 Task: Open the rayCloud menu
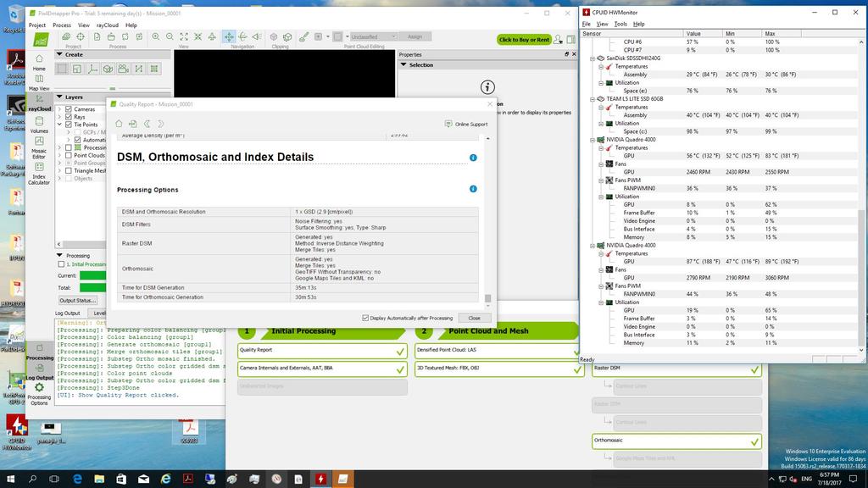pos(108,25)
